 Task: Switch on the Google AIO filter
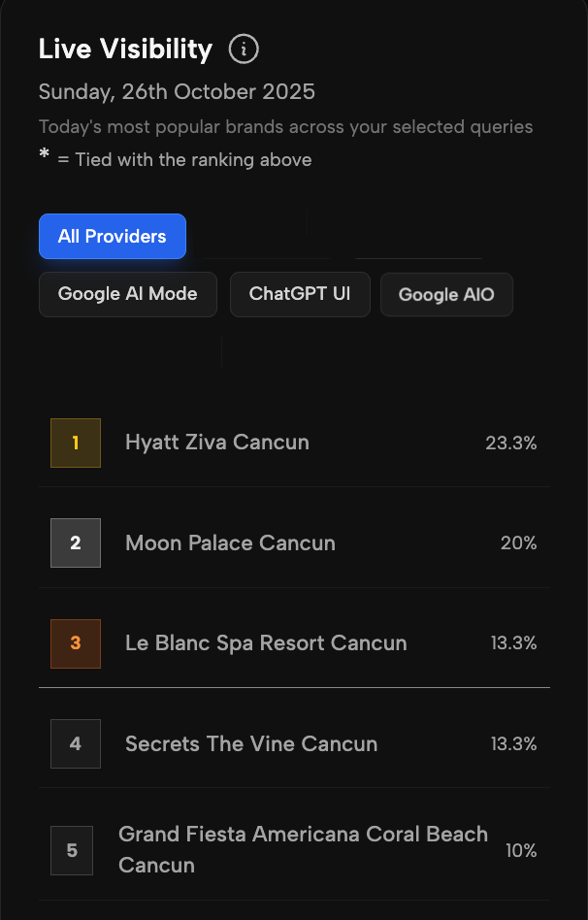(x=446, y=294)
